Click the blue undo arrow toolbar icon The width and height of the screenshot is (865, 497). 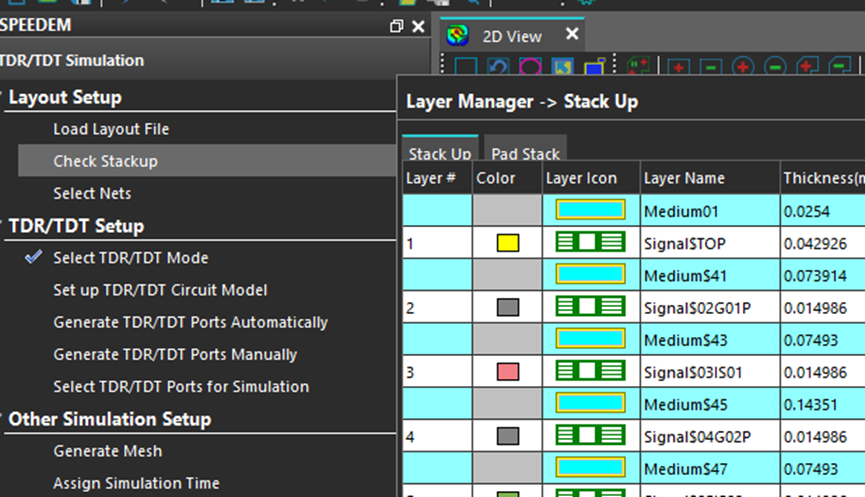click(x=498, y=67)
